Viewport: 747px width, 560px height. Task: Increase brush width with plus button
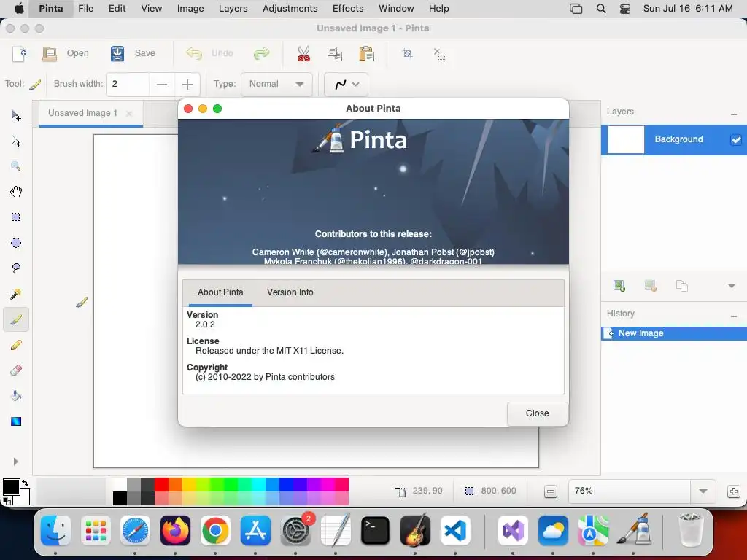click(187, 85)
